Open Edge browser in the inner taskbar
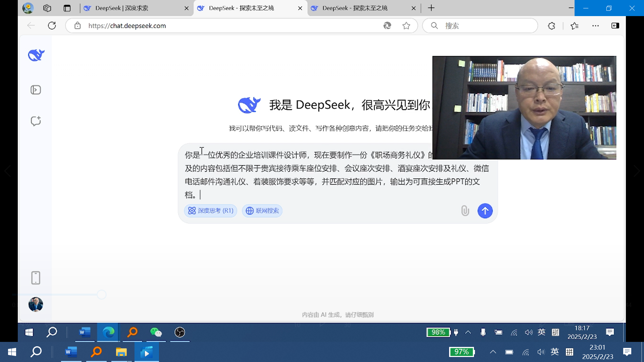 coord(108,332)
